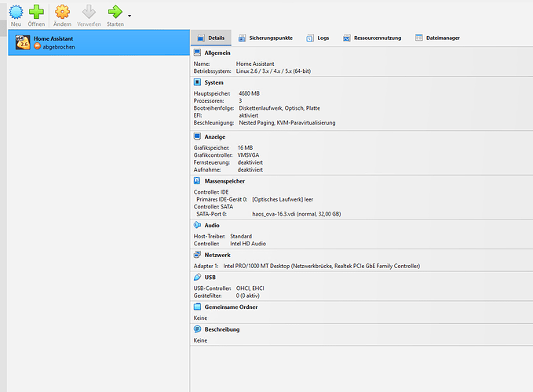The image size is (533, 392).
Task: Click the Name value Home Assistant
Action: [255, 64]
